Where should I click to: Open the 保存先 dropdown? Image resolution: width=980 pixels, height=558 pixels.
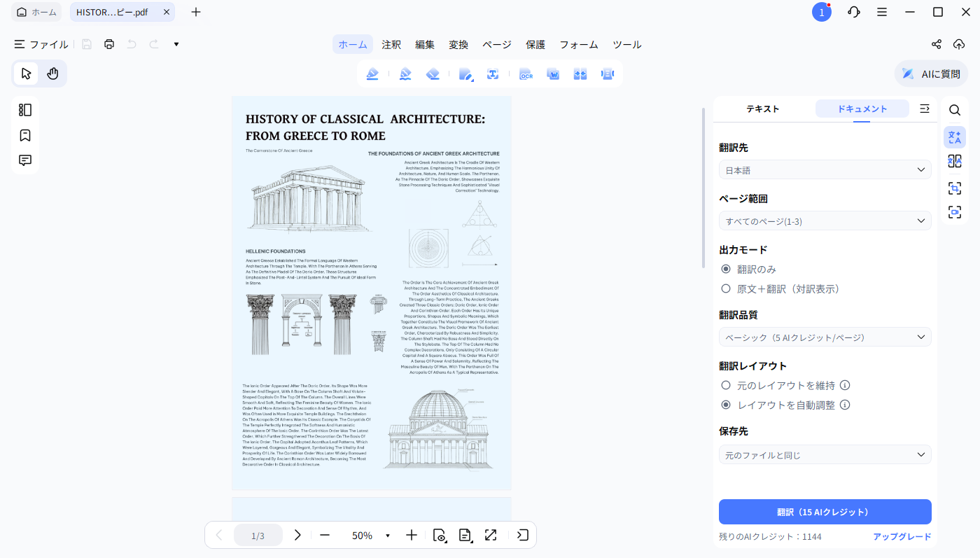coord(825,455)
